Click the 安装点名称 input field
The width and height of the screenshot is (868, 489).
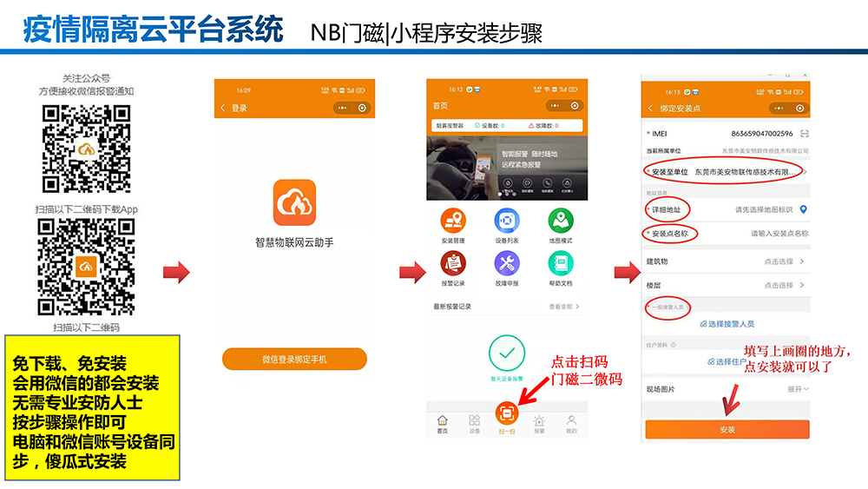pos(779,234)
